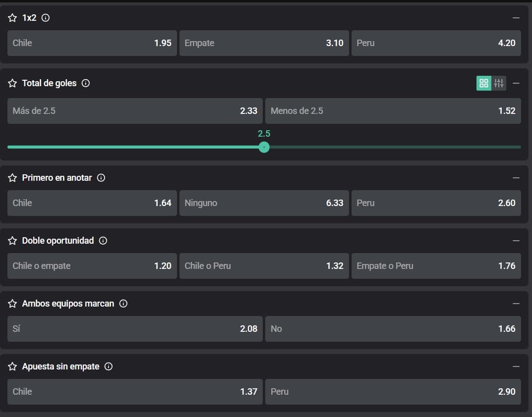Pick Empate o Peru double chance
The image size is (532, 417).
coord(436,266)
